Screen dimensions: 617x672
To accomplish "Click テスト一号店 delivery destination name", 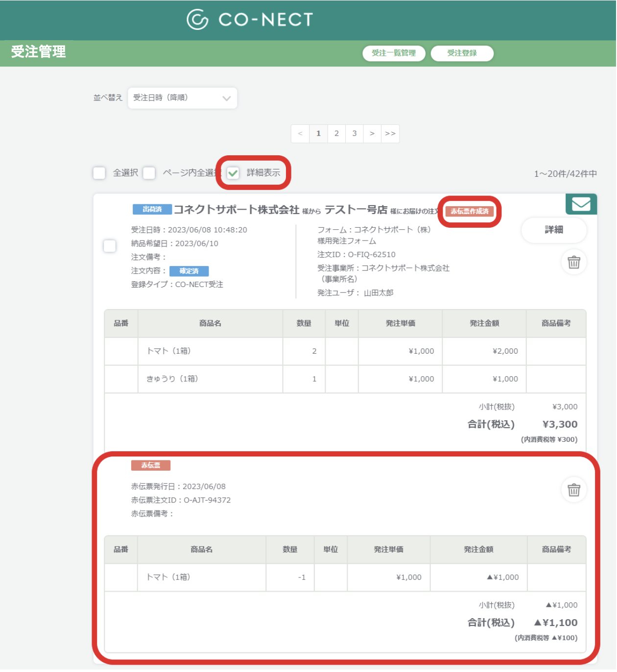I will click(356, 210).
